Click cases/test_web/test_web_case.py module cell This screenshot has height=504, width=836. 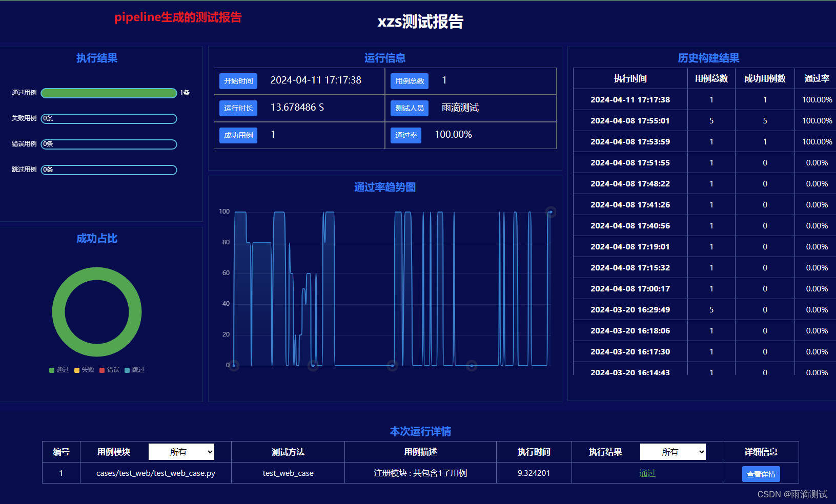click(156, 473)
